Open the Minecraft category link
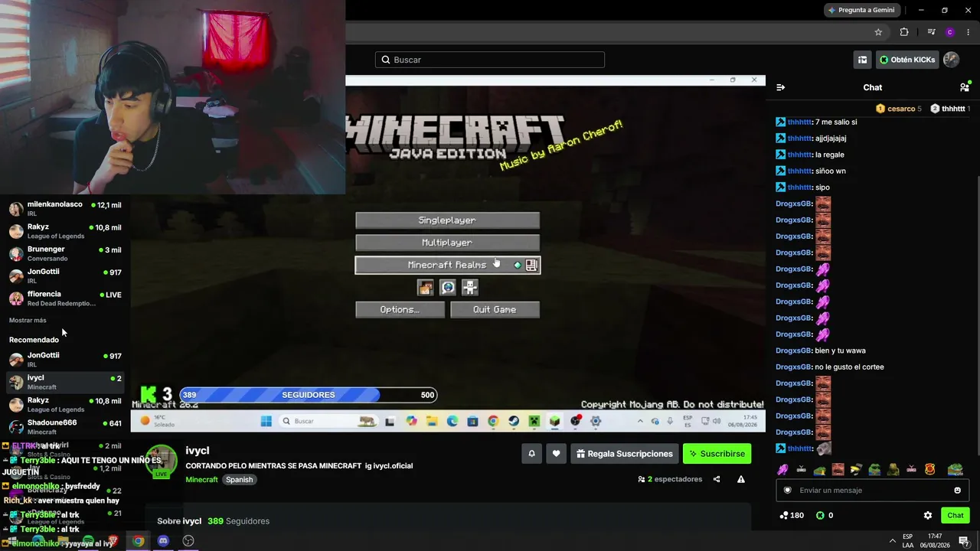This screenshot has width=980, height=551. click(201, 480)
